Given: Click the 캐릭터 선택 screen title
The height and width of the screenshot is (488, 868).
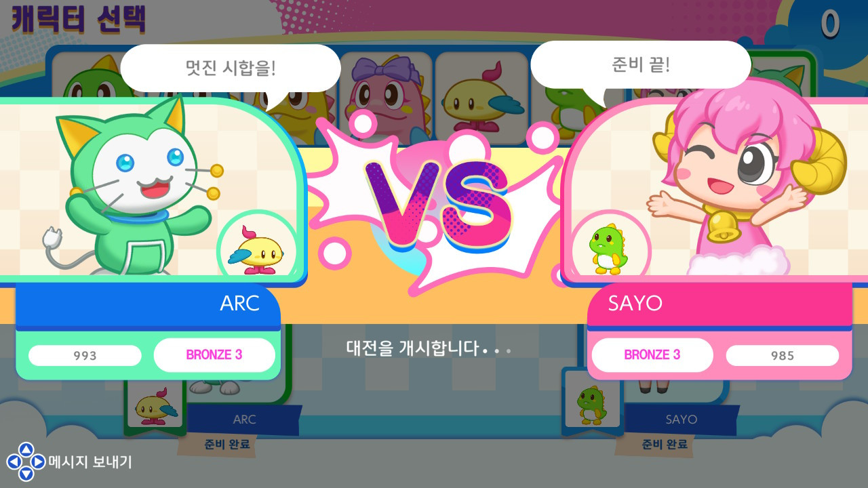Looking at the screenshot, I should point(79,19).
